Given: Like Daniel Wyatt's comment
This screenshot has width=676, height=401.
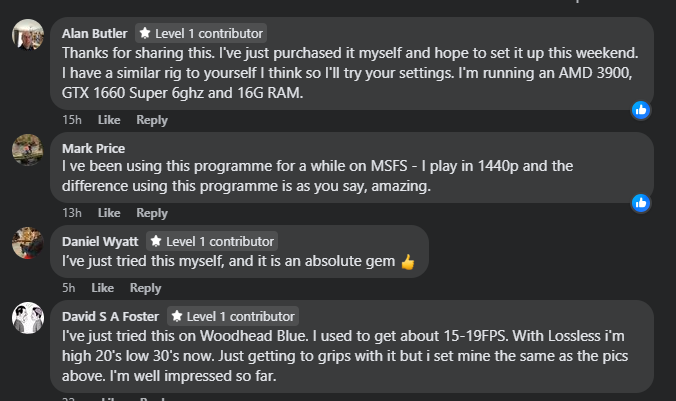Looking at the screenshot, I should pos(102,288).
